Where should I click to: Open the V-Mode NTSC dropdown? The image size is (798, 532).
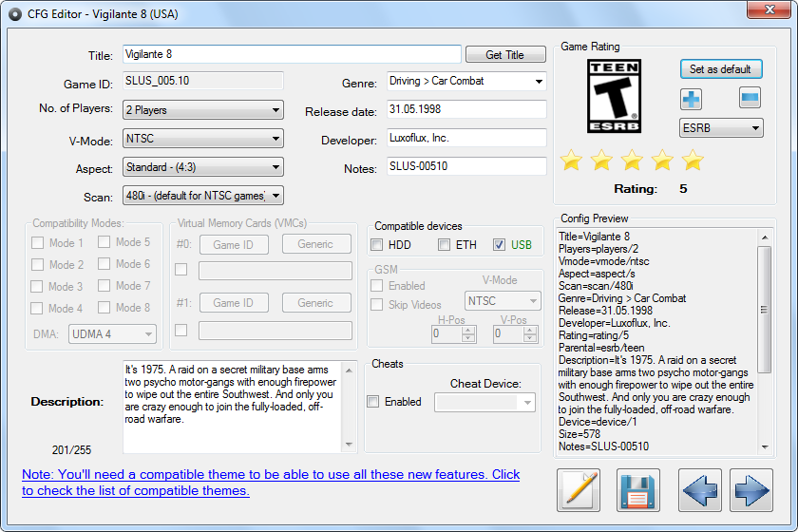[x=203, y=139]
